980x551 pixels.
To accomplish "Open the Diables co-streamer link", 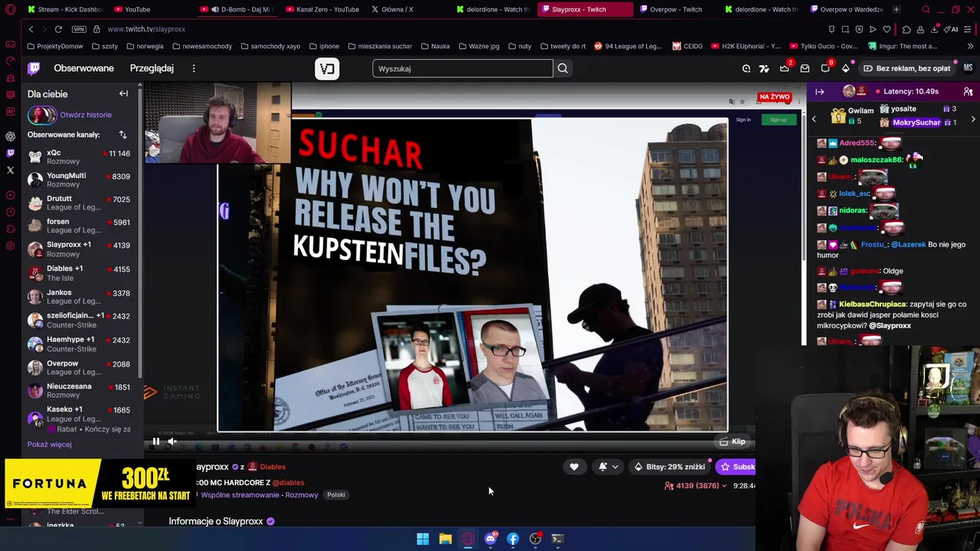I will pyautogui.click(x=272, y=467).
